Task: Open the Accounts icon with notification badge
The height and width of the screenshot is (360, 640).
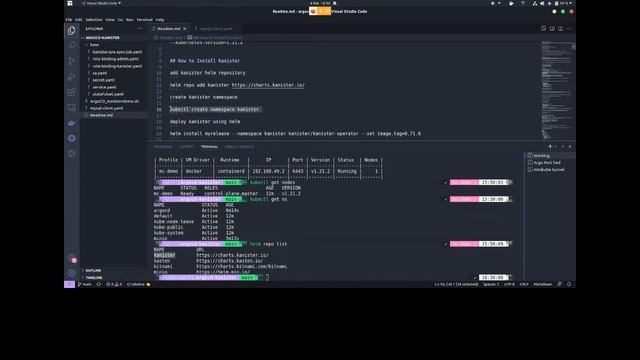Action: (x=72, y=258)
